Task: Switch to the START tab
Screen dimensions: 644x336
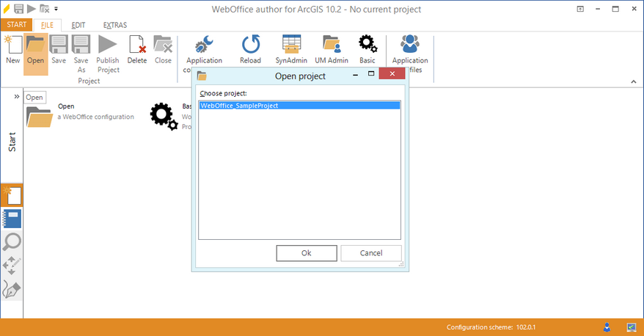Action: [x=16, y=25]
